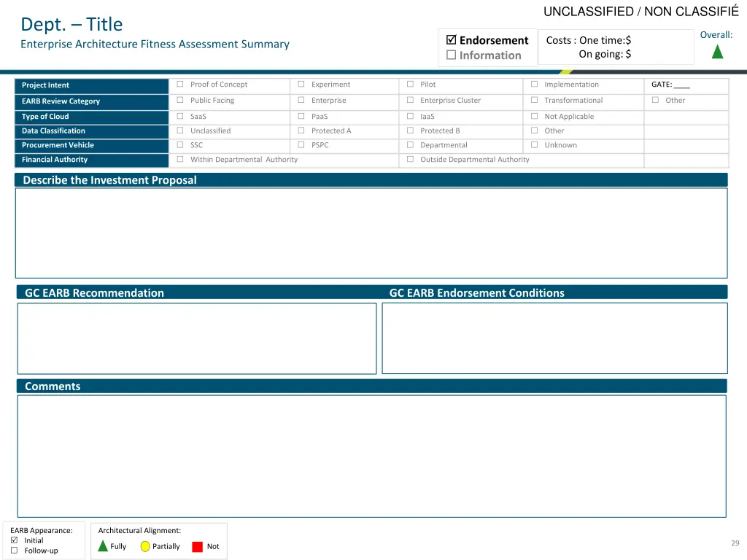Click the GATE blank entry field

tap(682, 85)
